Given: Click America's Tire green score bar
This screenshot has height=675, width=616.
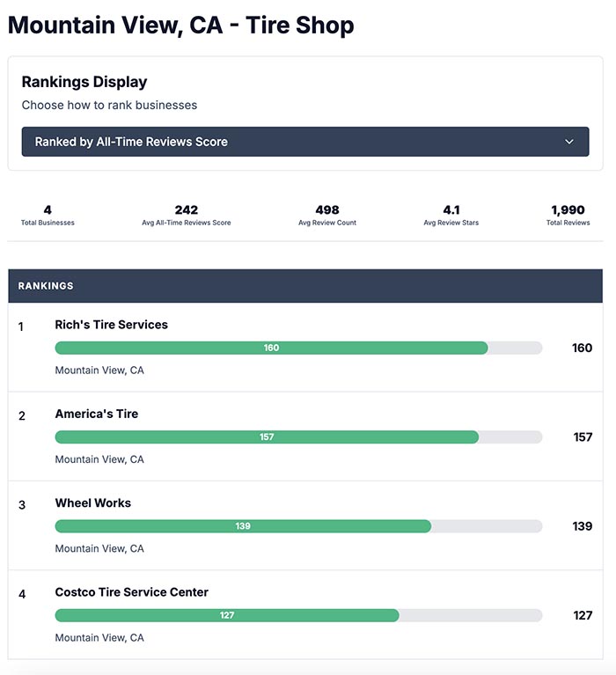Looking at the screenshot, I should [267, 437].
